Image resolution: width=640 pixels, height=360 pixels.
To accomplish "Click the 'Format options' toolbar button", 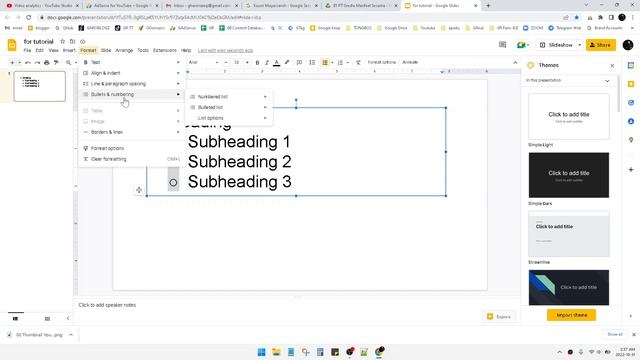I will (382, 62).
